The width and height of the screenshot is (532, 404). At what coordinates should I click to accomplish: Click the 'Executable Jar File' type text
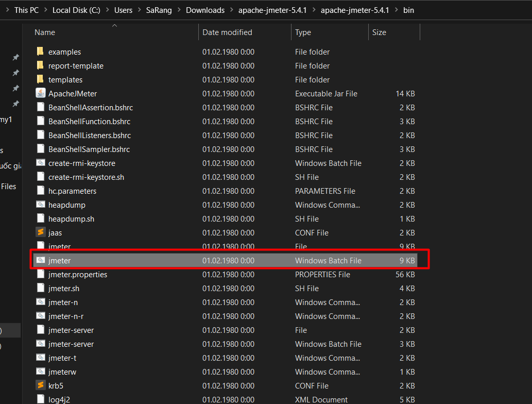326,94
